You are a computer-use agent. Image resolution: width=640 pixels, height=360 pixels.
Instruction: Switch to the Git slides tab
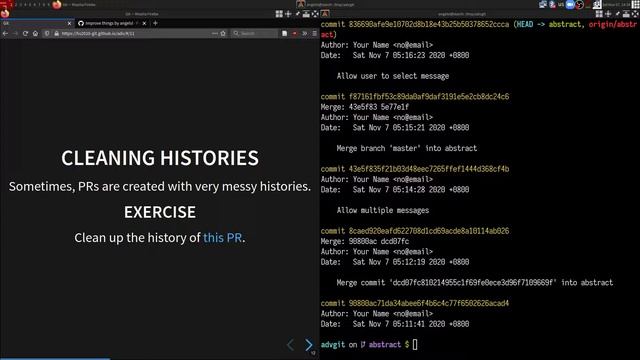pos(37,23)
